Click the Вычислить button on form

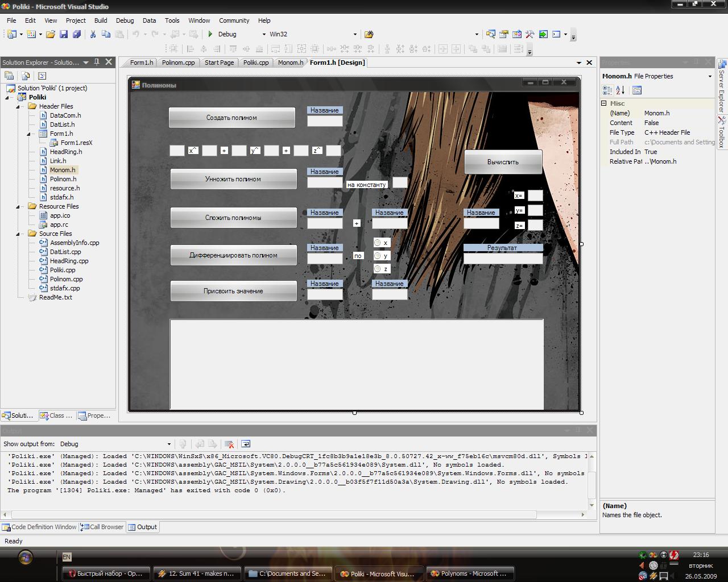[503, 162]
